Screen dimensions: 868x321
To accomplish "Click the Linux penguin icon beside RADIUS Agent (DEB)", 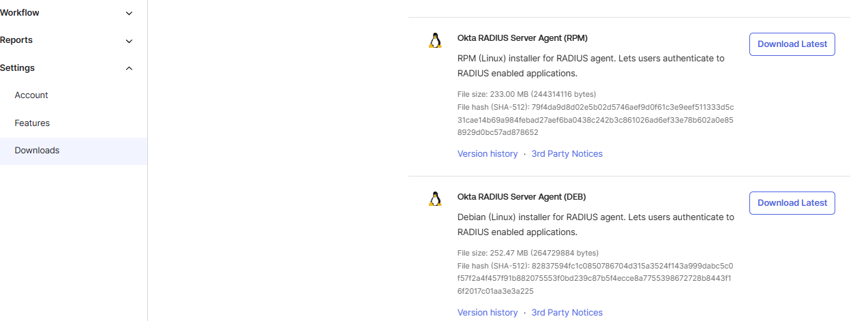I will pyautogui.click(x=434, y=199).
